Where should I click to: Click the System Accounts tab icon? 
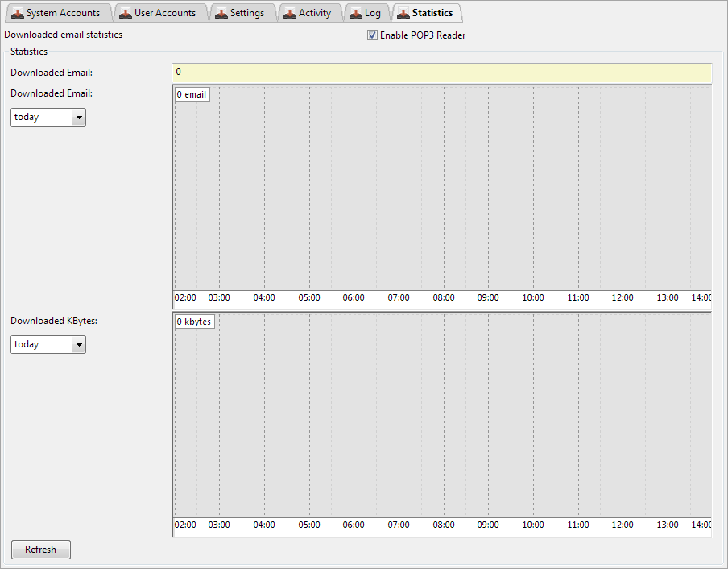click(x=17, y=14)
